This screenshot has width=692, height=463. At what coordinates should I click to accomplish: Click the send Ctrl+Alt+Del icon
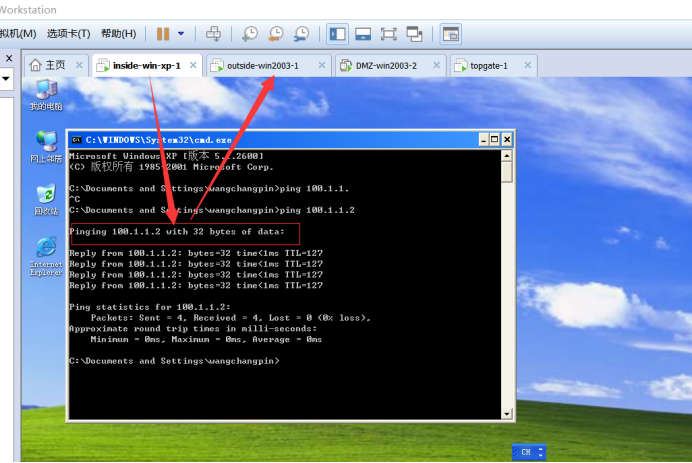[214, 34]
